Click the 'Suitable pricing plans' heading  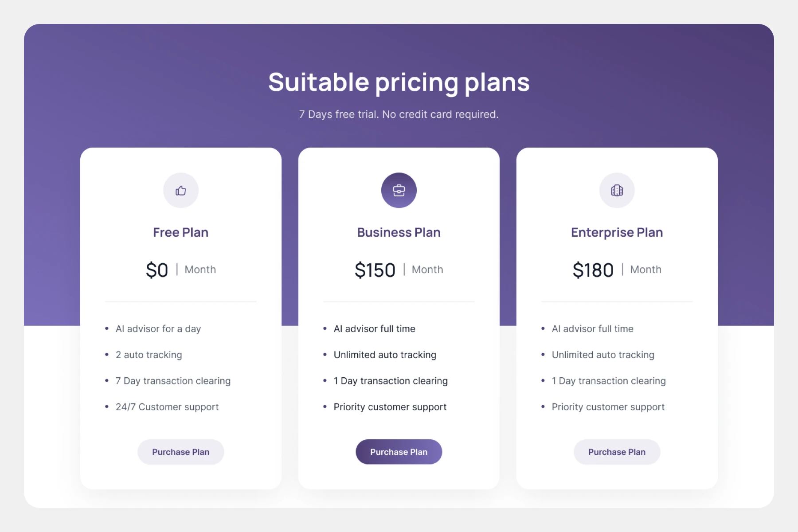(x=399, y=82)
